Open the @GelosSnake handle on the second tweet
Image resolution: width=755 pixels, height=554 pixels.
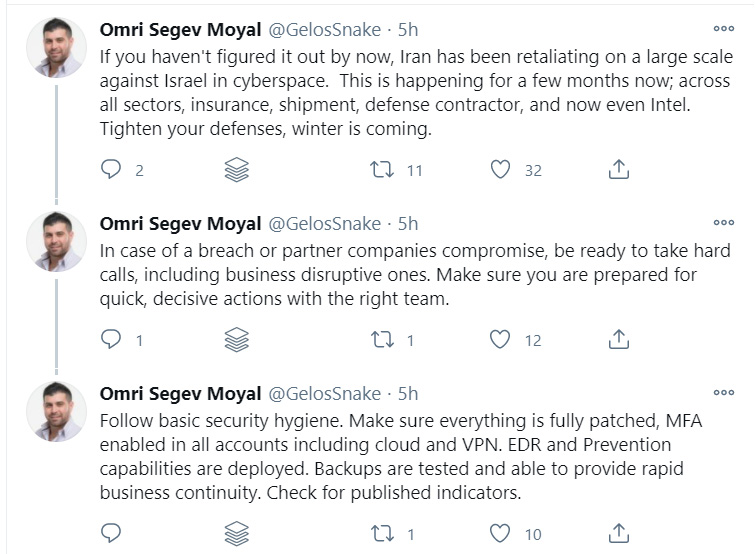click(x=323, y=223)
